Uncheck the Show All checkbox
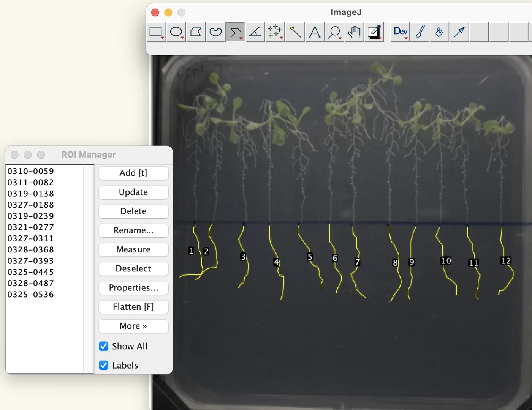Viewport: 532px width, 410px height. [x=103, y=346]
